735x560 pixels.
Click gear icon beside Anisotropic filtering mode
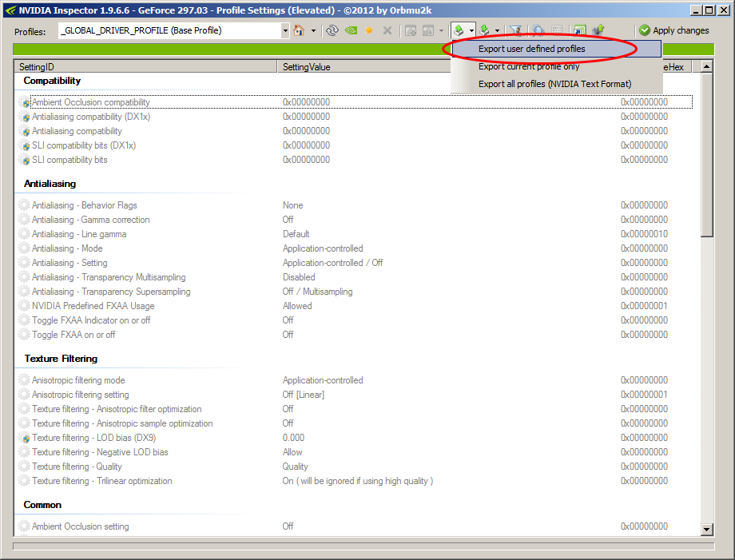tap(25, 380)
